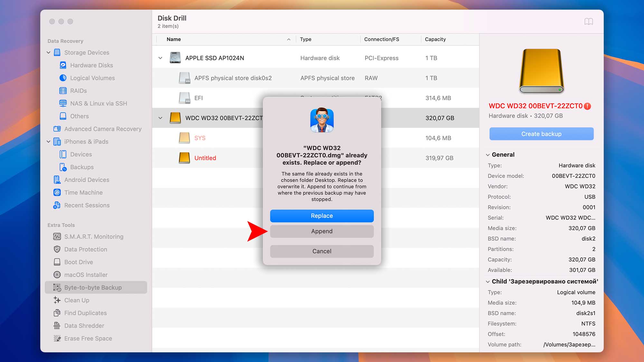Open the Clean Up sparkle icon
The height and width of the screenshot is (362, 644).
tap(57, 300)
